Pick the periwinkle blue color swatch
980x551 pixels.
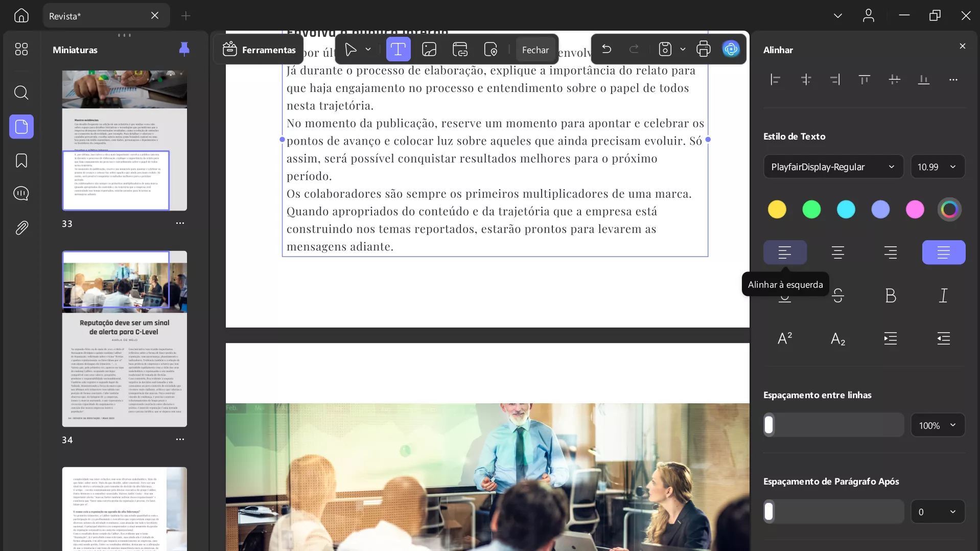[x=880, y=209]
